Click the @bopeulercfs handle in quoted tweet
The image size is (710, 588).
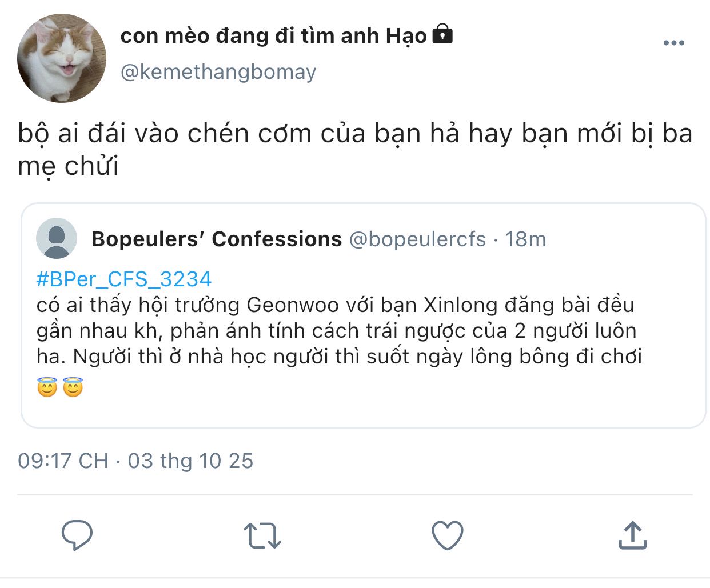417,239
